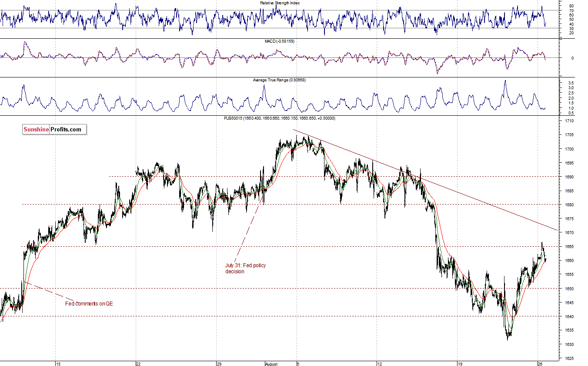
Task: Click the 1640 price axis label
Action: [570, 316]
